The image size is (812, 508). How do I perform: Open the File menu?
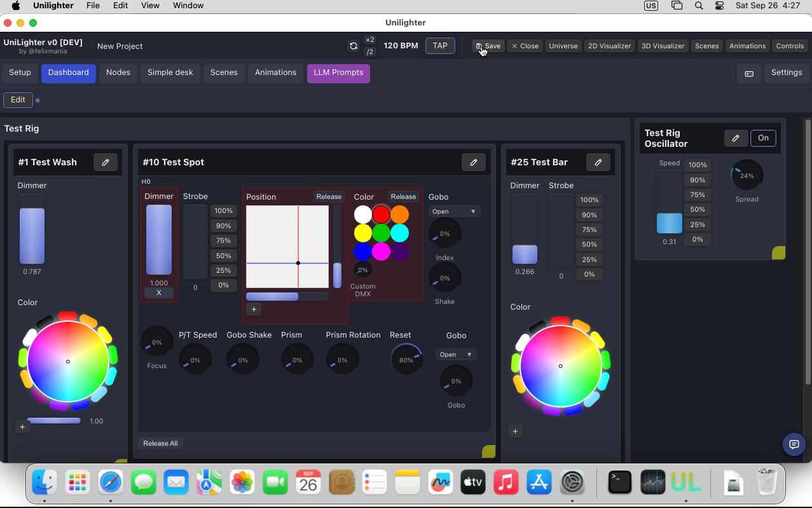point(93,6)
